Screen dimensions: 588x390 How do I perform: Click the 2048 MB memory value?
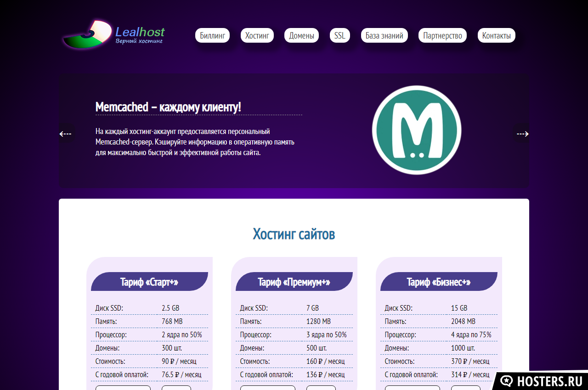click(x=463, y=321)
